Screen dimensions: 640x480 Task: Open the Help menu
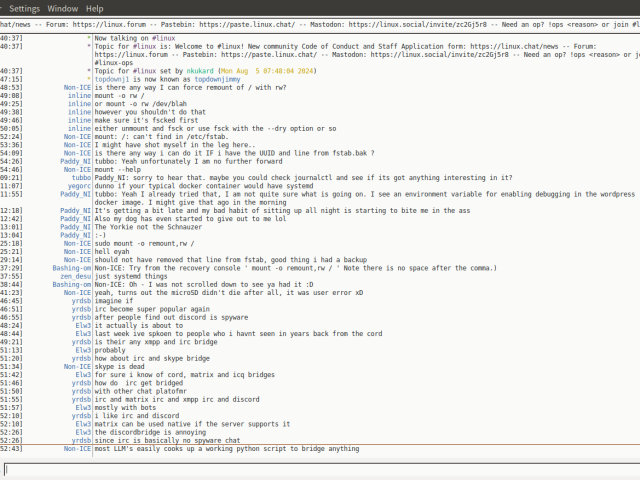pos(94,7)
